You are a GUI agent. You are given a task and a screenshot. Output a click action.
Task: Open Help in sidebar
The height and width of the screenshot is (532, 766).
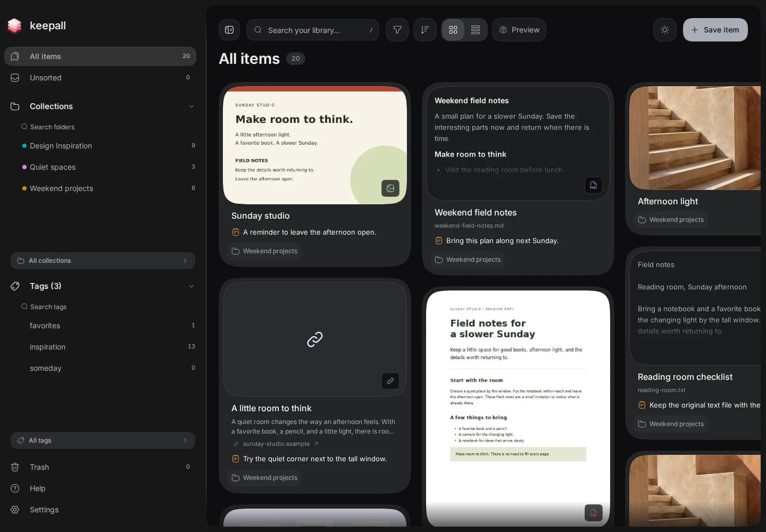(x=100, y=488)
